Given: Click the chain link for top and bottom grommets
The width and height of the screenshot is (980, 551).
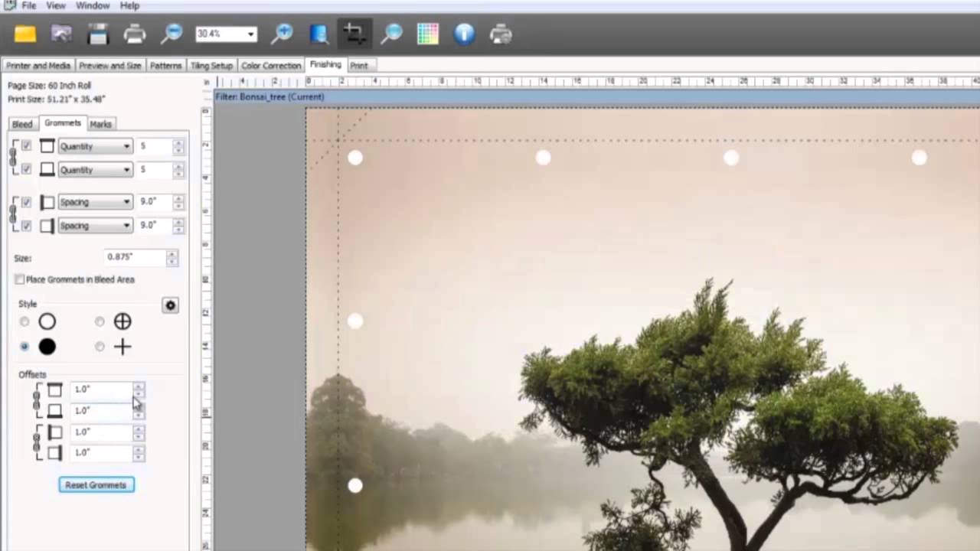Looking at the screenshot, I should coord(12,158).
